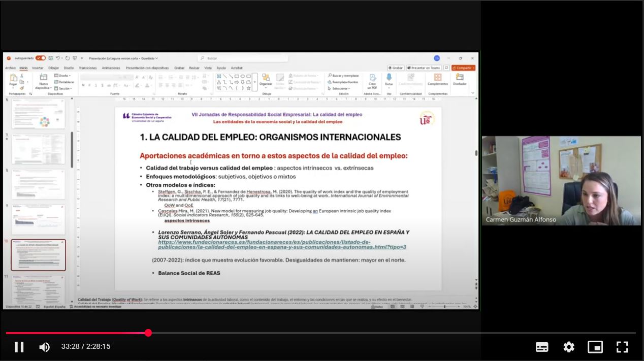Toggle video subtitles on
Image resolution: width=644 pixels, height=361 pixels.
point(542,347)
